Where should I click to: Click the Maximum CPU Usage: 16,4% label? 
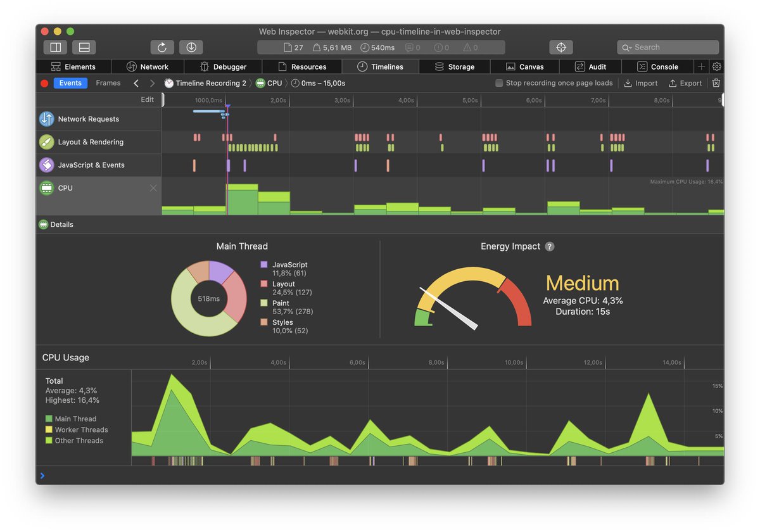point(686,182)
